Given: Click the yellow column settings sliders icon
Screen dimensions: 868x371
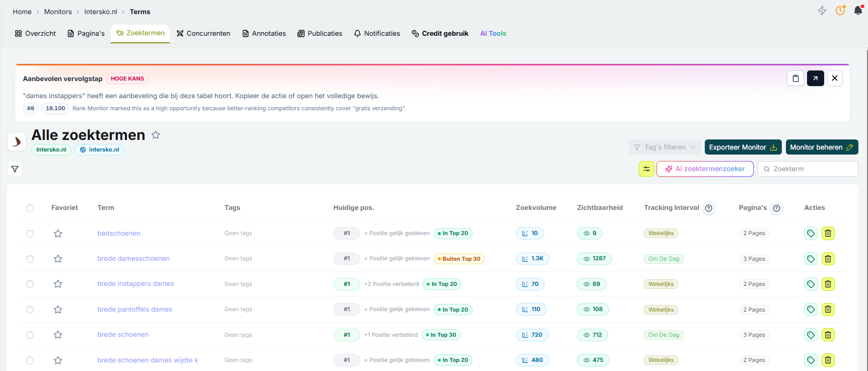Looking at the screenshot, I should tap(646, 169).
